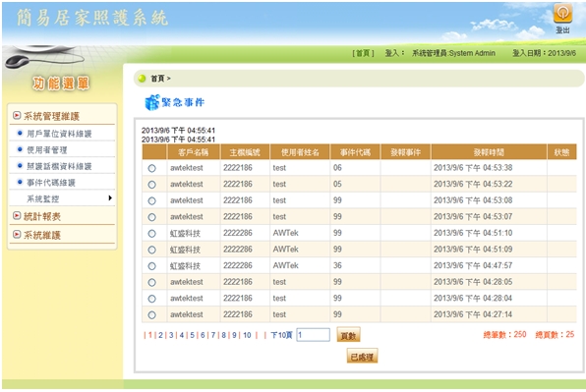Go to page 8 link
The height and width of the screenshot is (392, 586).
pos(223,335)
